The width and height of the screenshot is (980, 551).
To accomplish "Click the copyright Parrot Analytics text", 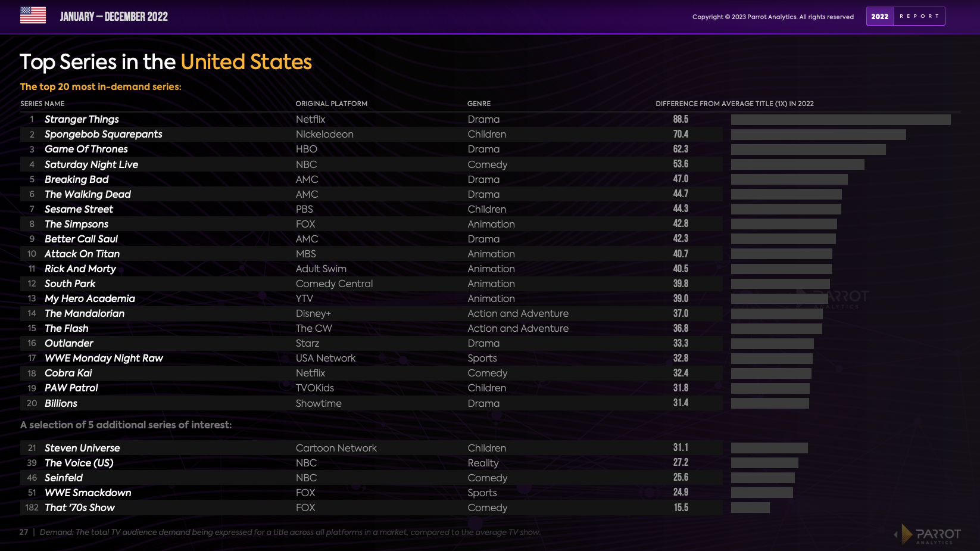I will point(772,17).
